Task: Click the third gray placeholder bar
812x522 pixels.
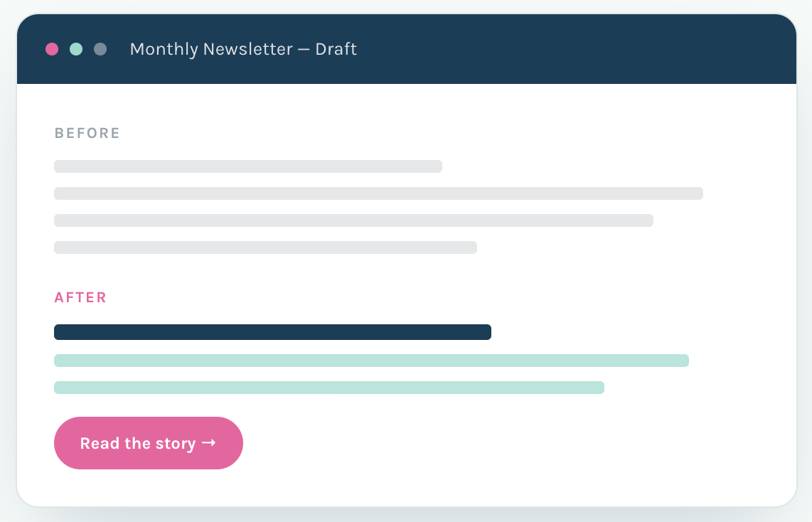Action: (353, 220)
